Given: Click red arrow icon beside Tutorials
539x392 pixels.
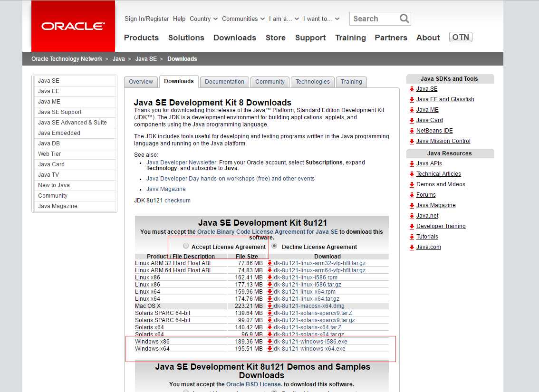Looking at the screenshot, I should [x=412, y=237].
